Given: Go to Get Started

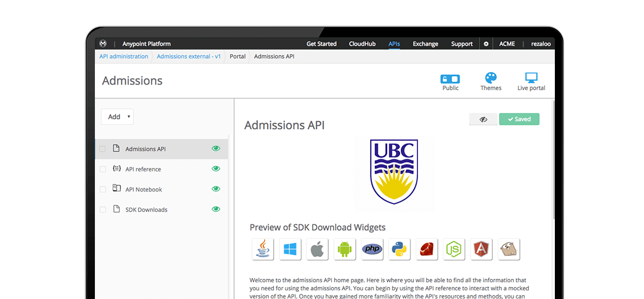Looking at the screenshot, I should 321,44.
